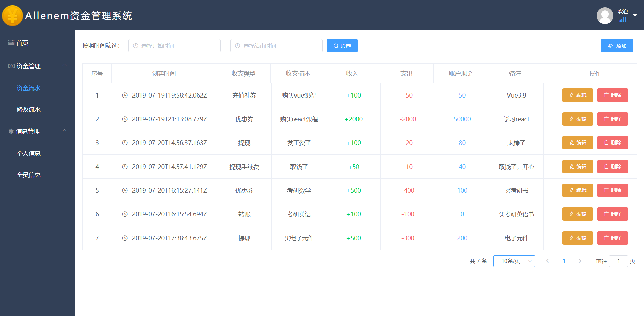Viewport: 644px width, 316px height.
Task: Click the magnifier icon on the 筛选 button
Action: 336,46
